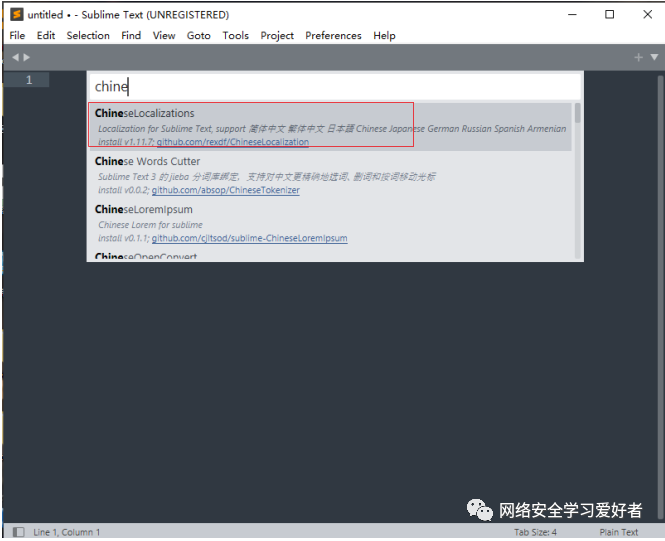This screenshot has width=665, height=541.
Task: Open the Goto menu
Action: [198, 36]
